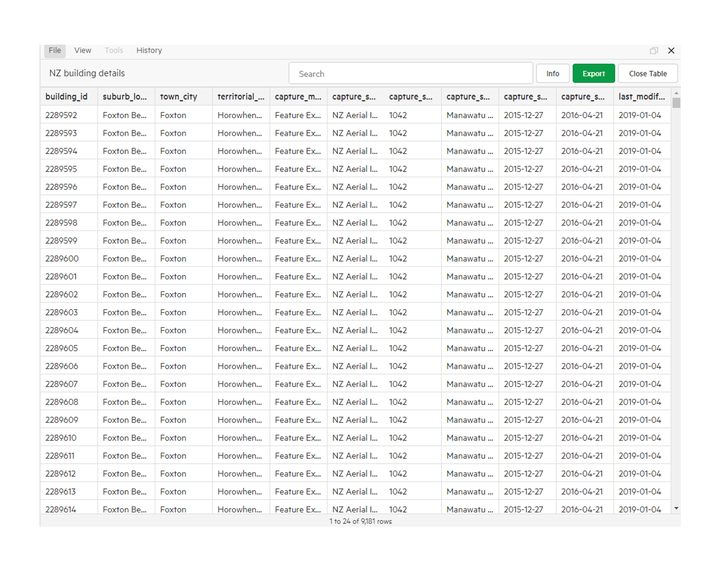Click Foxton Be... in row 2289592
The image size is (720, 568).
(126, 115)
